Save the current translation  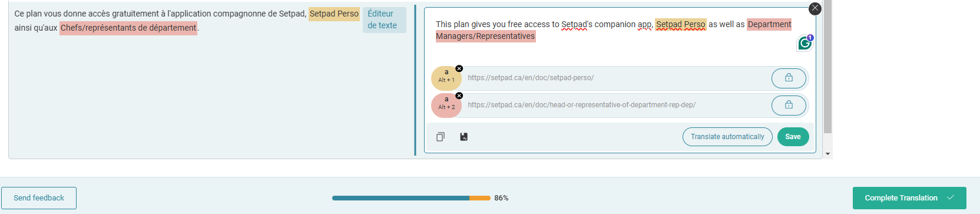[793, 137]
